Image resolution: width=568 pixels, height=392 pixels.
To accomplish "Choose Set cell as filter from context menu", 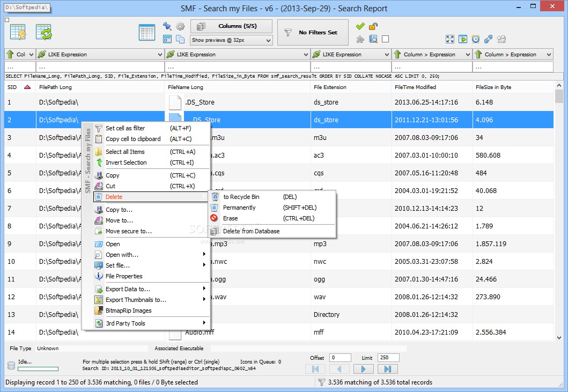I will coord(151,128).
